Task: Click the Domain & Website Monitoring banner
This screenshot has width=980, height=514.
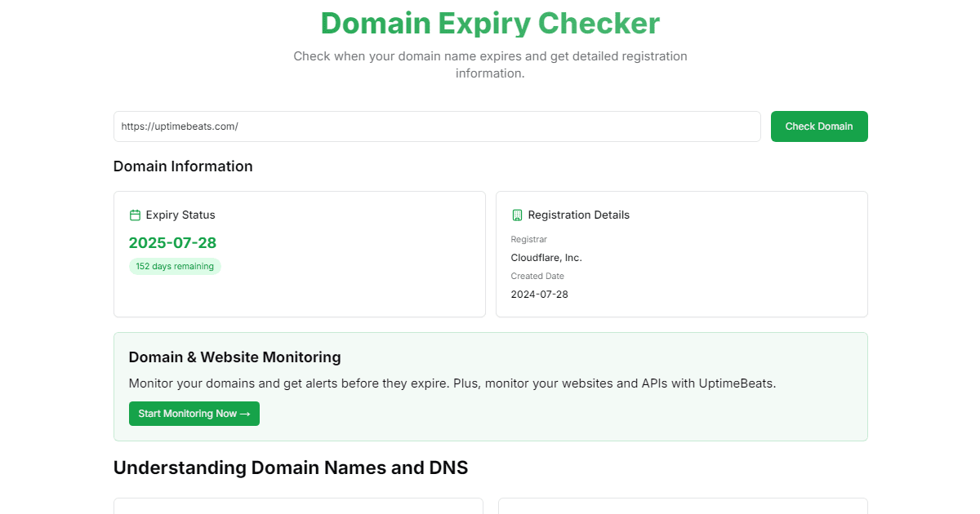Action: 490,383
